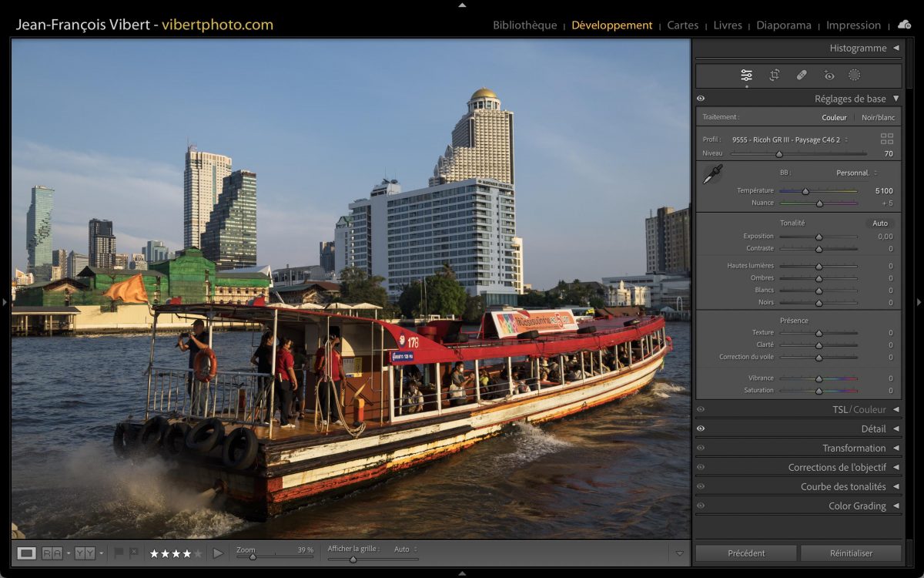
Task: Start the slideshow play button
Action: tap(218, 553)
